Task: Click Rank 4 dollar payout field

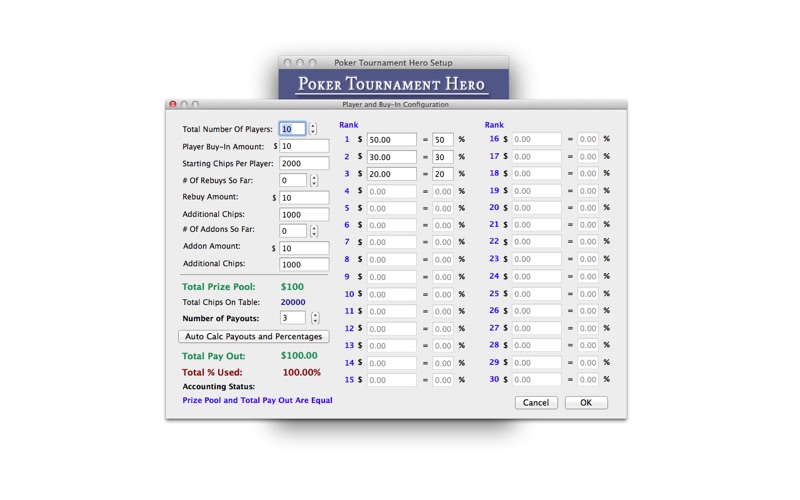Action: tap(392, 191)
